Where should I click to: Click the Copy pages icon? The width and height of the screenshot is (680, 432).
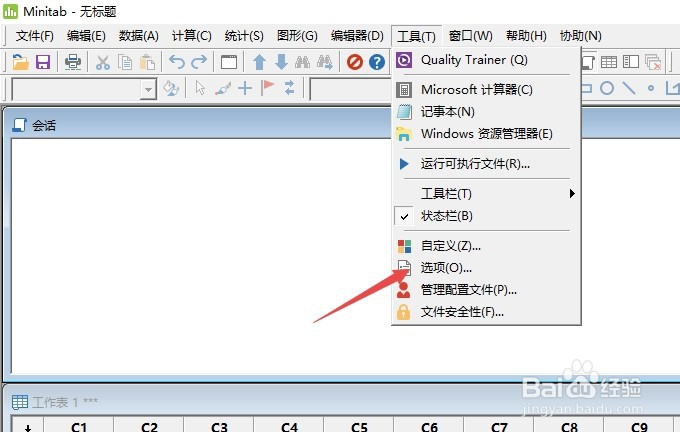coord(125,62)
